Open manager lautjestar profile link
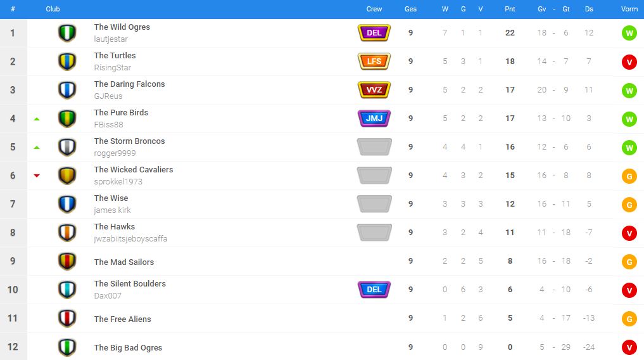The width and height of the screenshot is (644, 360). click(111, 39)
